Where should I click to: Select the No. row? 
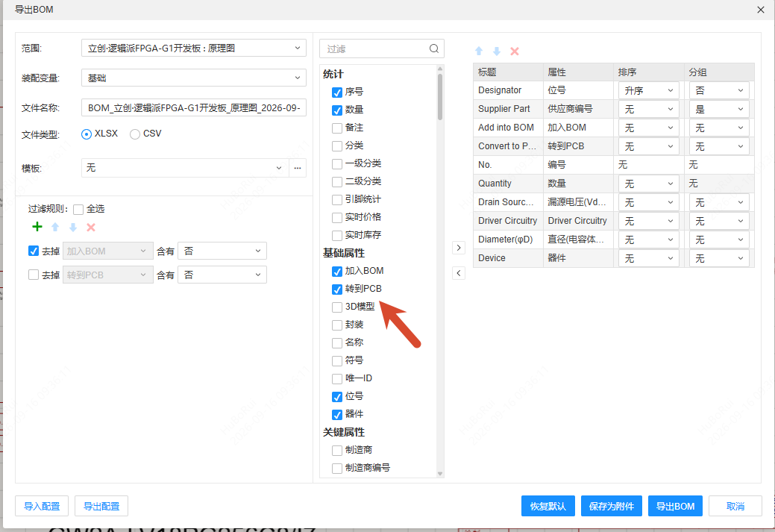[x=613, y=165]
